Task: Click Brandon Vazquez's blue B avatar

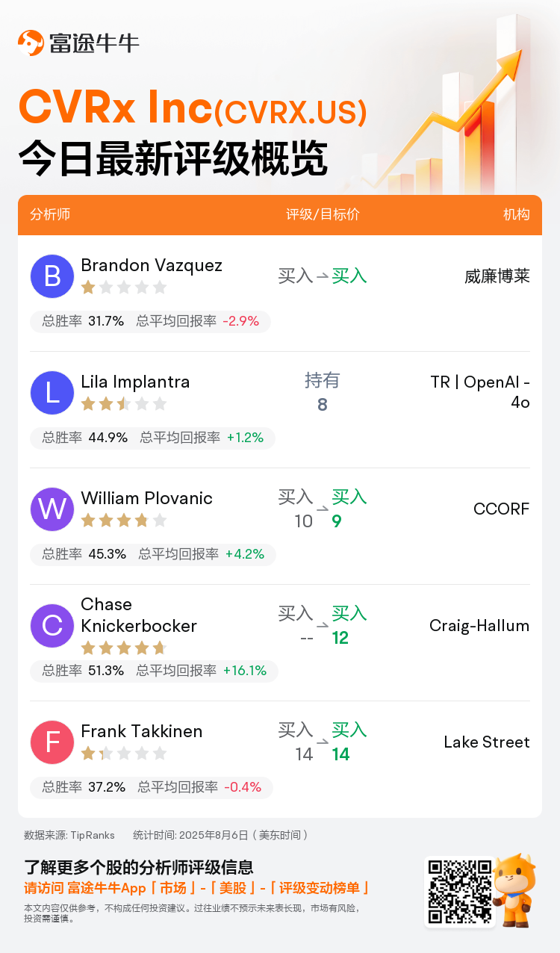Action: (x=52, y=276)
